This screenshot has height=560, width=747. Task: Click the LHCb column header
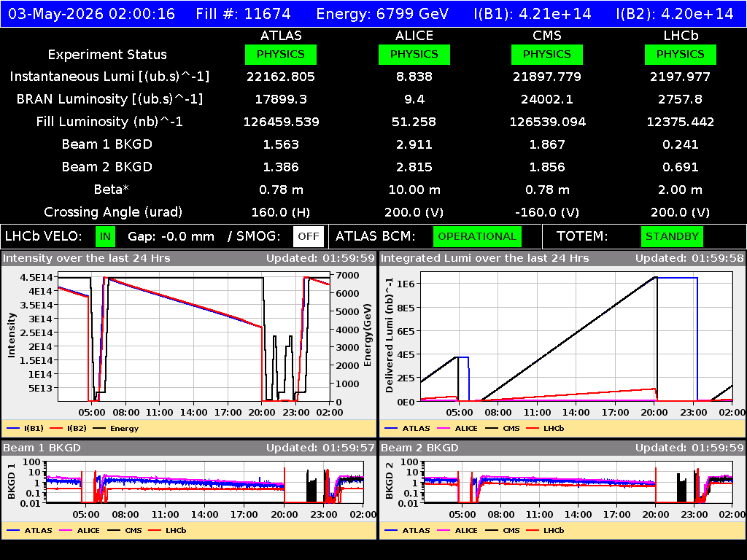681,36
